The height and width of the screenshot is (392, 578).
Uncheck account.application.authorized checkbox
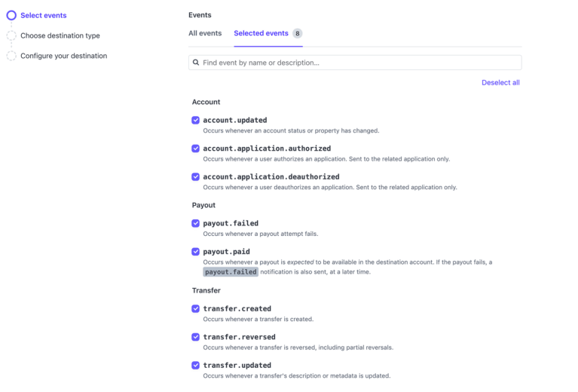pyautogui.click(x=195, y=149)
